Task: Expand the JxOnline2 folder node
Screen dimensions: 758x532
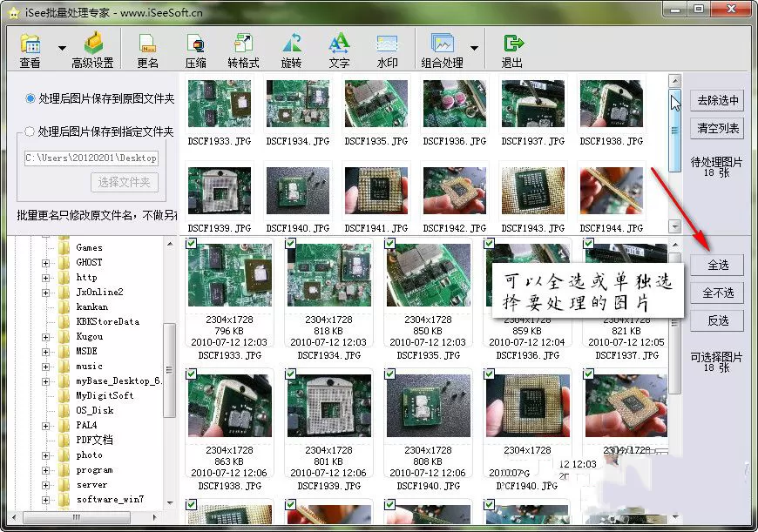Action: (x=45, y=293)
